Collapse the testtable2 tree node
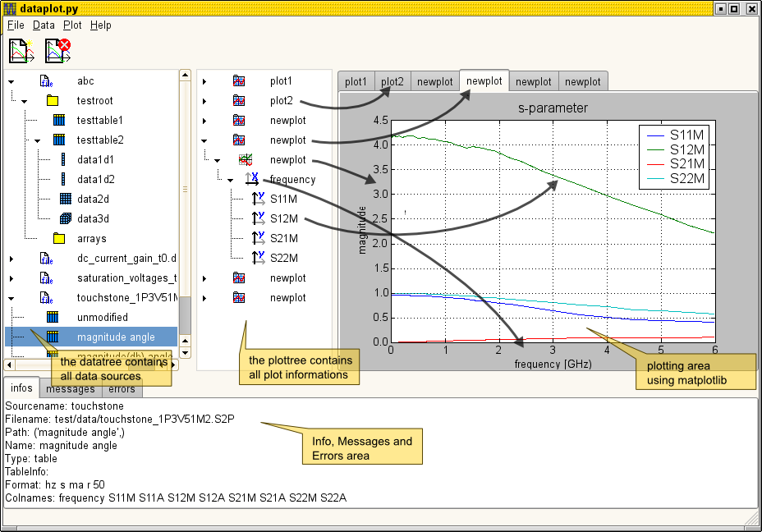 point(37,140)
